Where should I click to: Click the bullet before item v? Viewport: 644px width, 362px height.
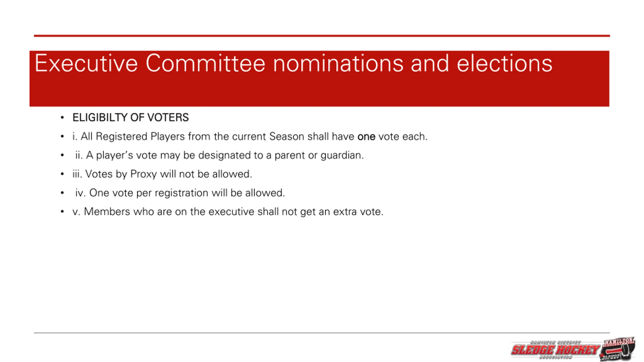62,212
